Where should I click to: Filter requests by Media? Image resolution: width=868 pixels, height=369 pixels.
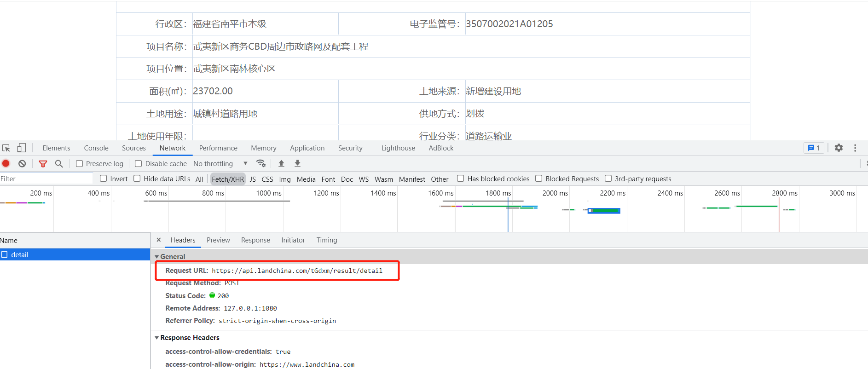[306, 179]
